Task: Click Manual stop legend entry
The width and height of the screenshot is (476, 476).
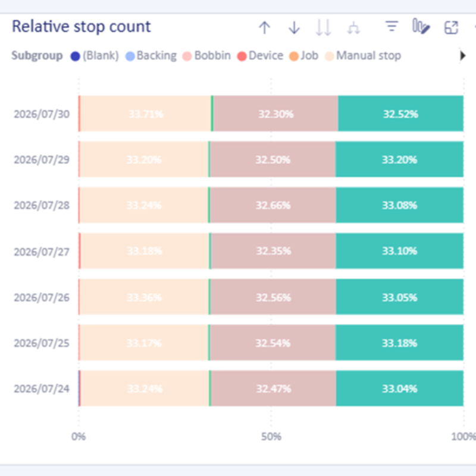Action: 363,56
